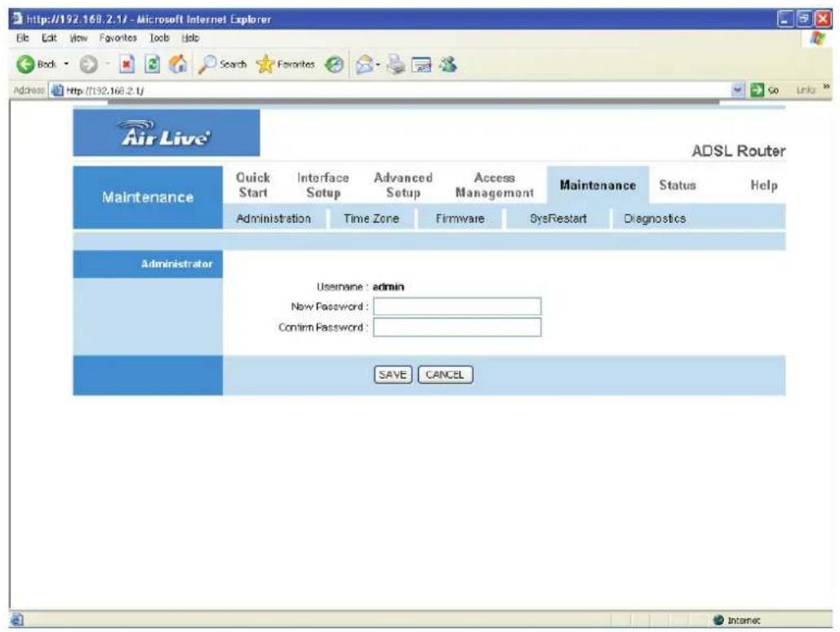Open the SysRestart sub-page
This screenshot has width=840, height=632.
(x=558, y=218)
